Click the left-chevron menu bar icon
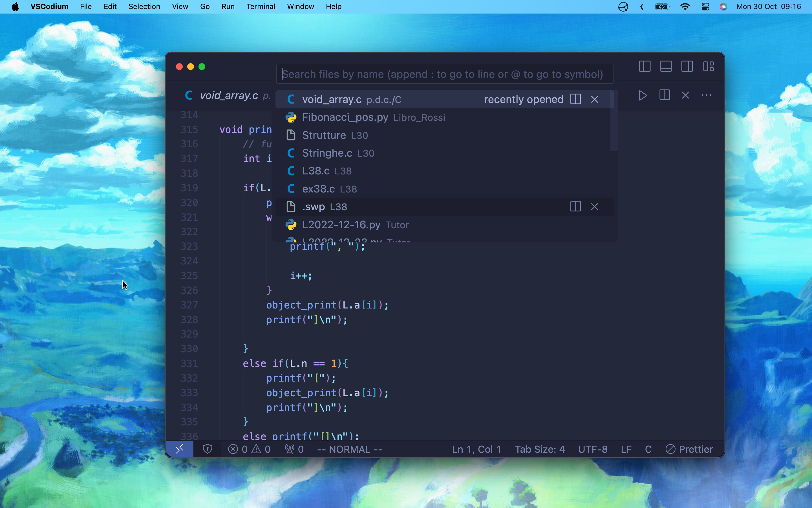The height and width of the screenshot is (508, 812). [641, 6]
